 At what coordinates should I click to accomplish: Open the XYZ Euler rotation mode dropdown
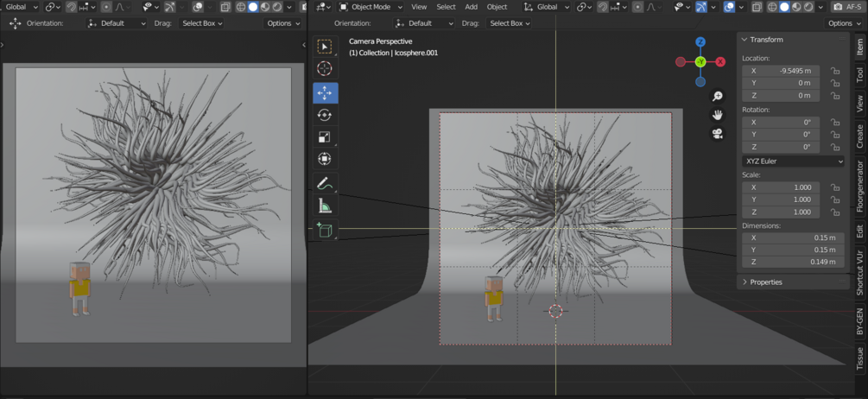pyautogui.click(x=793, y=161)
